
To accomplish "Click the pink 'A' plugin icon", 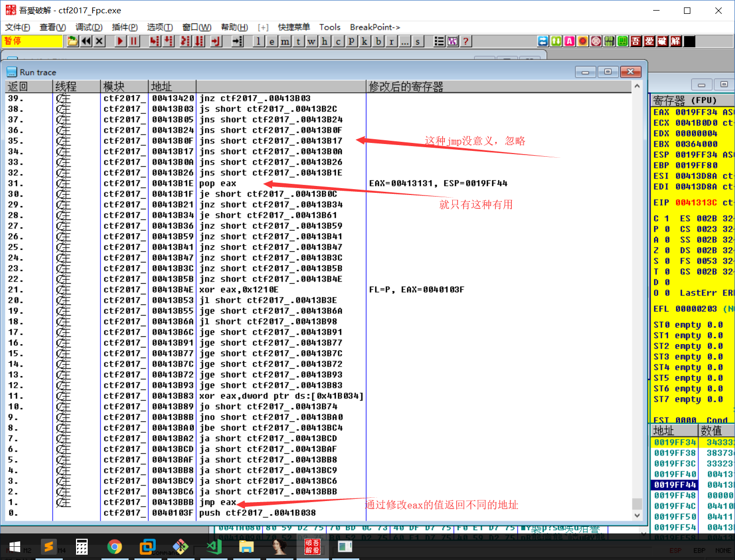I will click(x=569, y=41).
